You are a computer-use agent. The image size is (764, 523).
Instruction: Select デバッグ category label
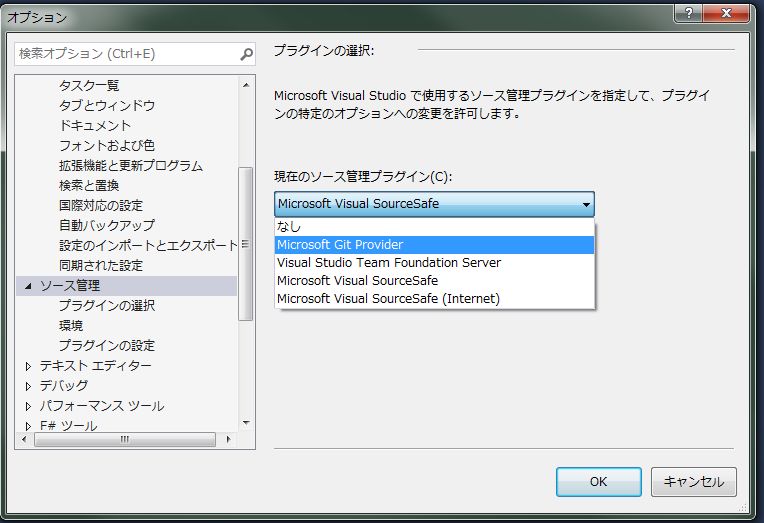pos(64,386)
